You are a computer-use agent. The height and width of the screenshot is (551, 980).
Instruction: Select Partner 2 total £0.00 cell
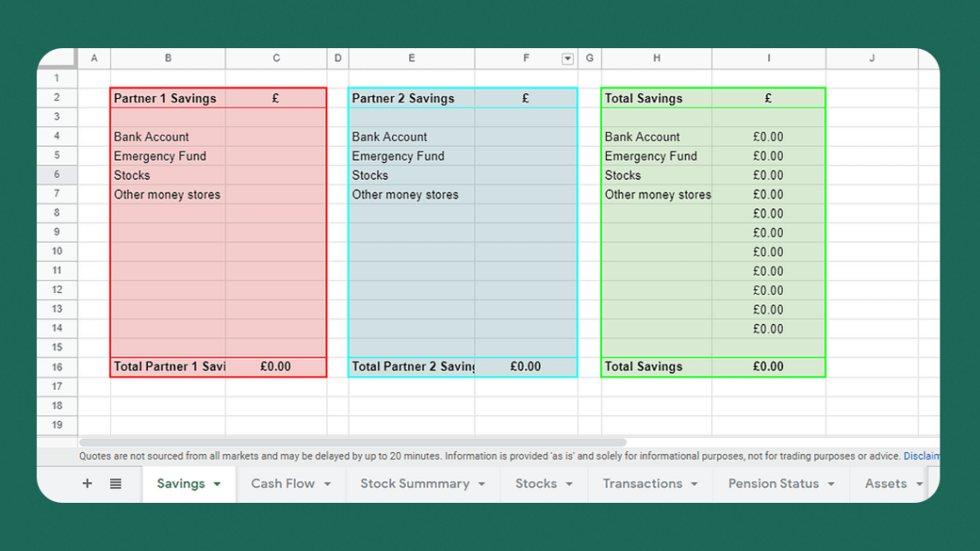(525, 367)
